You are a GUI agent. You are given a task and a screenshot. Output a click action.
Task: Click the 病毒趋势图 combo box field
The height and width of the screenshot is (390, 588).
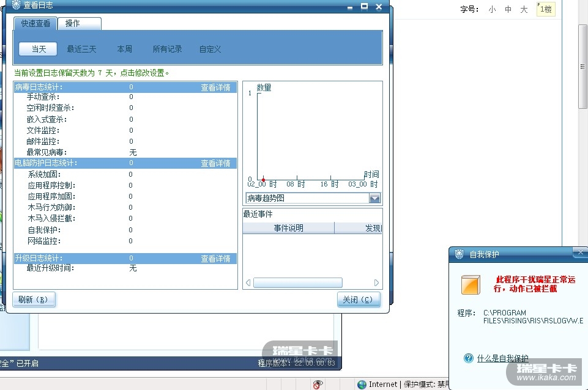tap(313, 198)
